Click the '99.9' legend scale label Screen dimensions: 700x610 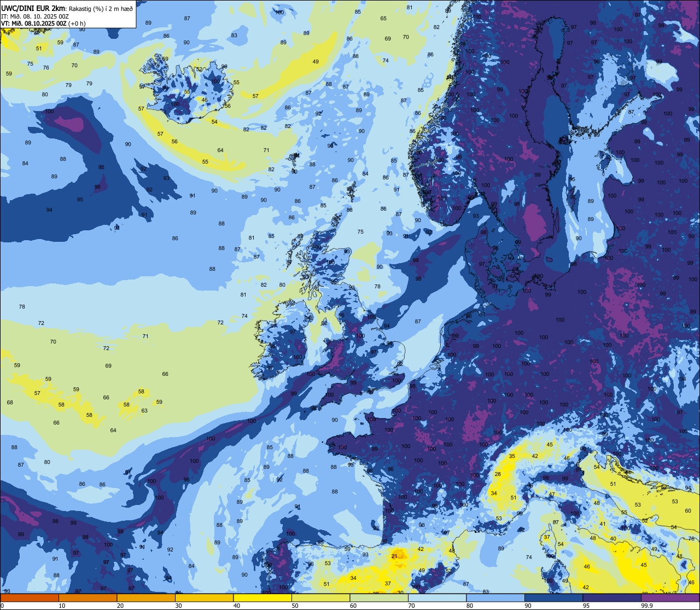click(647, 606)
